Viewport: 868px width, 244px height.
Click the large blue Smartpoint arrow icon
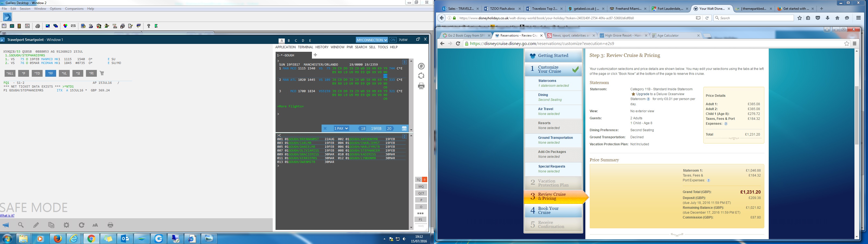tap(7, 17)
